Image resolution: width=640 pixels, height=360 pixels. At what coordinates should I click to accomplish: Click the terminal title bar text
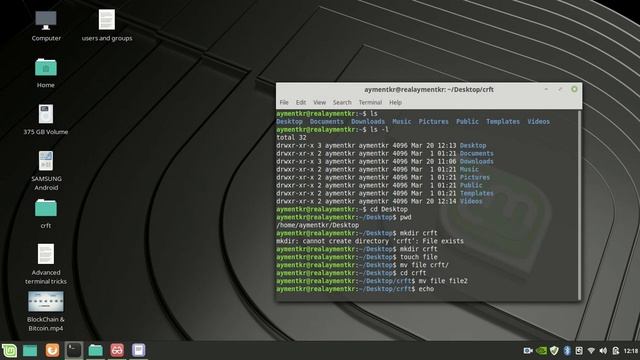429,89
